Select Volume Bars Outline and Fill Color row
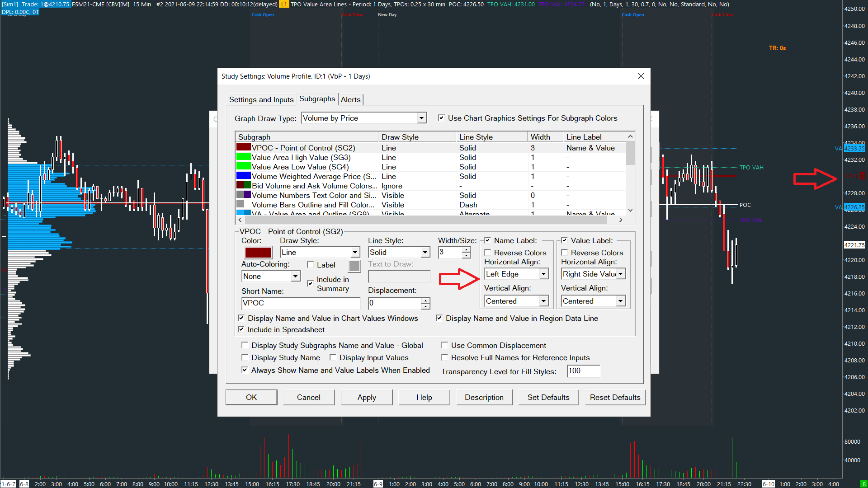This screenshot has width=868, height=488. pos(431,205)
